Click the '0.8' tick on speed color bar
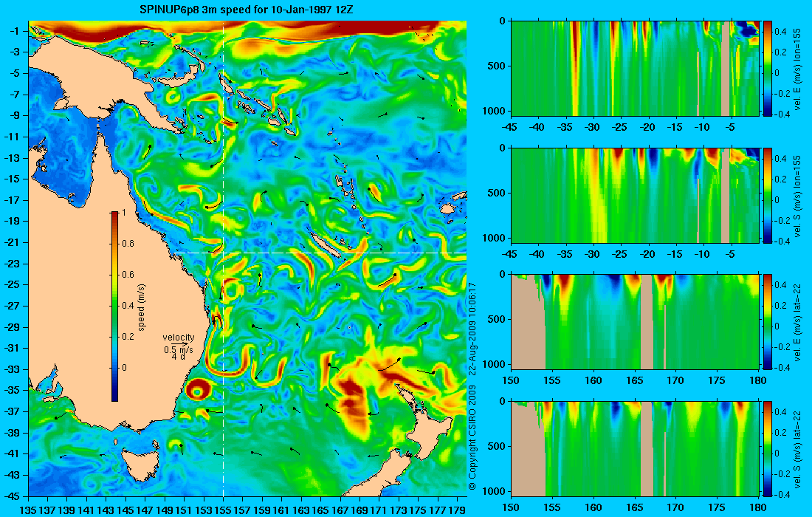Viewport: 812px width, 517px height. coord(128,244)
